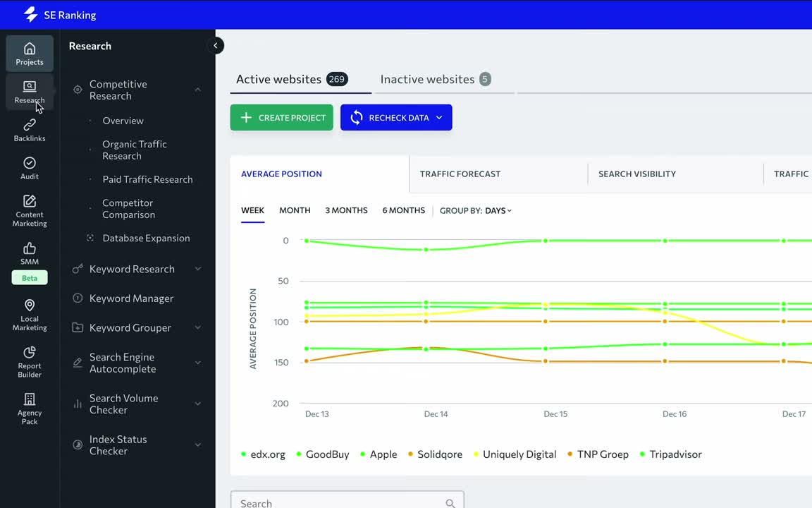Open the Recheck Data dropdown arrow

(x=439, y=118)
